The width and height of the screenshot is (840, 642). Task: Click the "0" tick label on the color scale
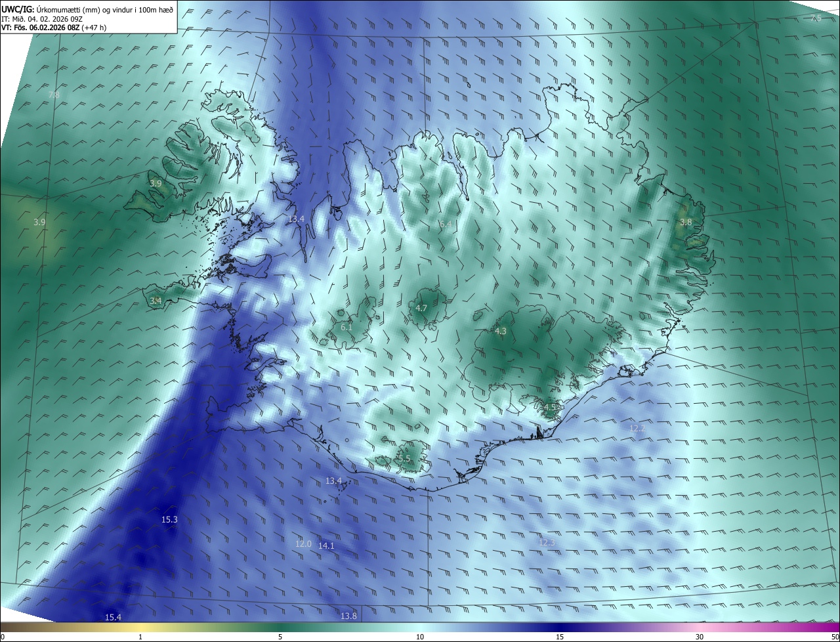coord(3,637)
